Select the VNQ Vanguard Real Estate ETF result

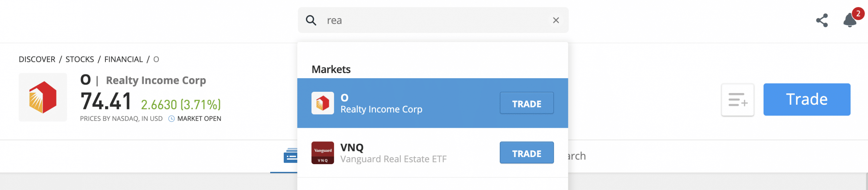tap(433, 153)
